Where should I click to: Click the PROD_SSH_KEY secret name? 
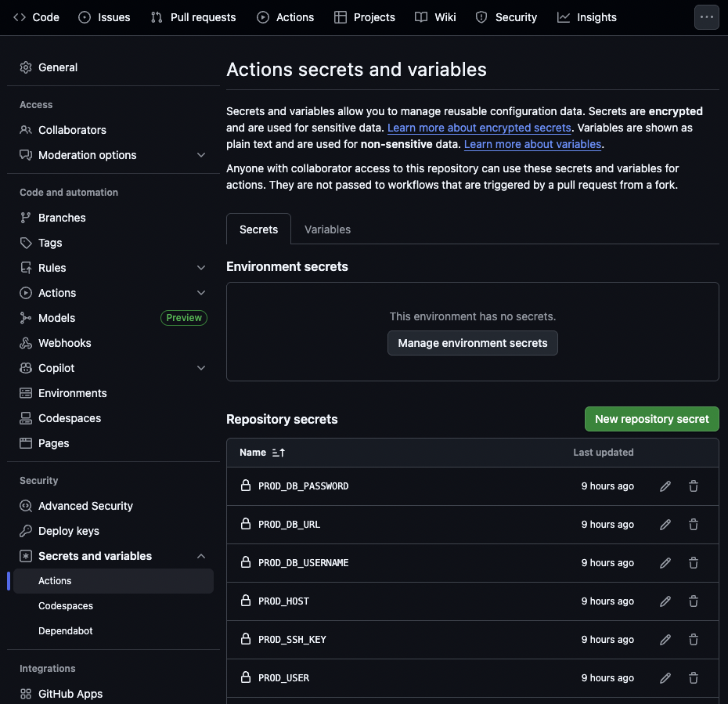click(x=292, y=640)
